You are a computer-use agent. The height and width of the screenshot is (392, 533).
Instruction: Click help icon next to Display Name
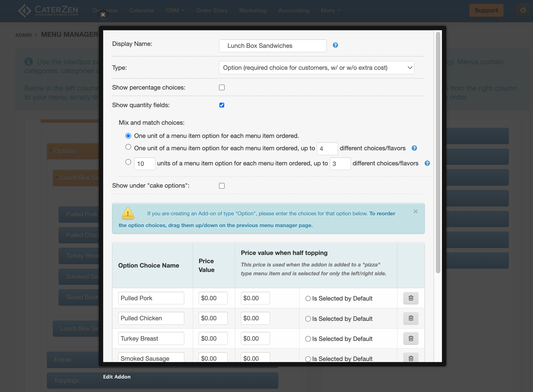(335, 45)
